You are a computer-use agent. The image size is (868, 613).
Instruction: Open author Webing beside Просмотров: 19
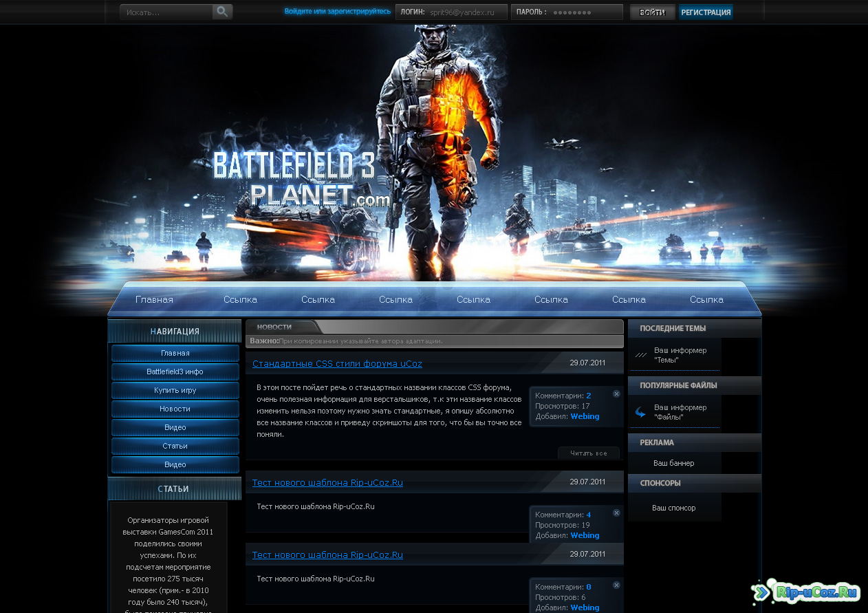tap(585, 535)
